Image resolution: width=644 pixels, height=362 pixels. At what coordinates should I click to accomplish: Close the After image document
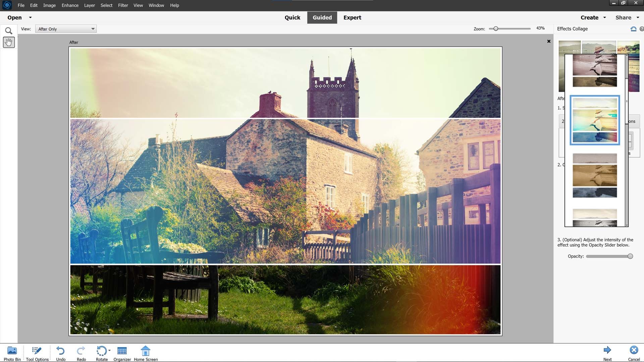pos(549,41)
